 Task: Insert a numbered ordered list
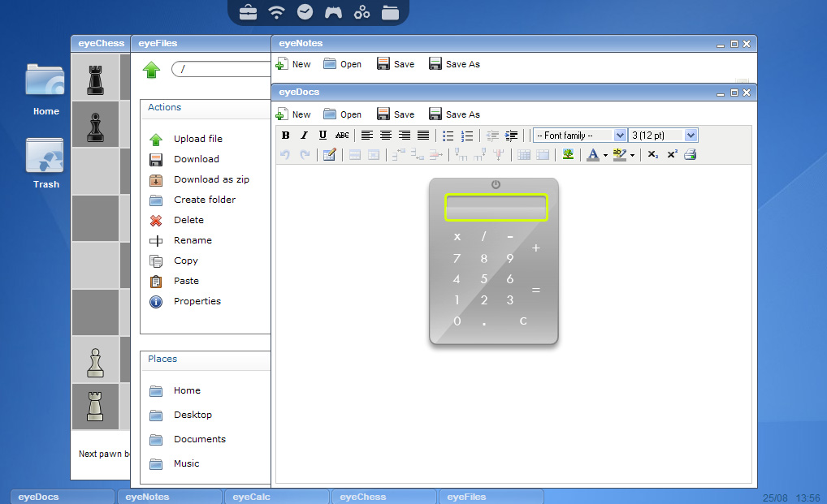(x=467, y=136)
